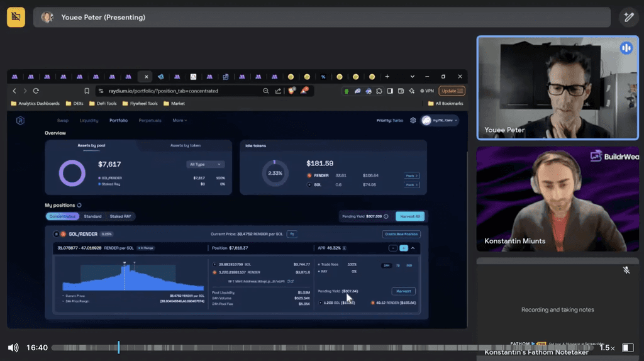Reload the Raydium page
This screenshot has width=644, height=361.
tap(36, 91)
